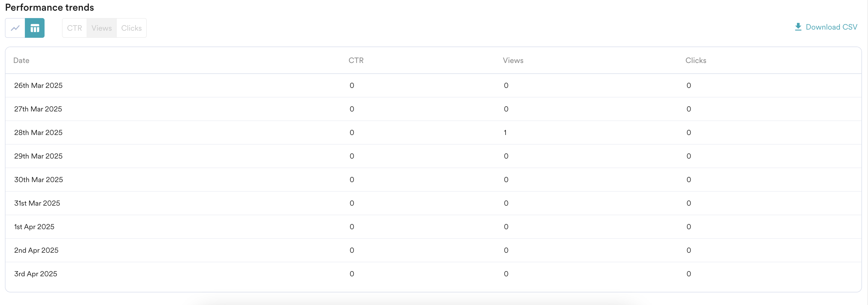
Task: Toggle the Clicks metric option
Action: click(131, 28)
